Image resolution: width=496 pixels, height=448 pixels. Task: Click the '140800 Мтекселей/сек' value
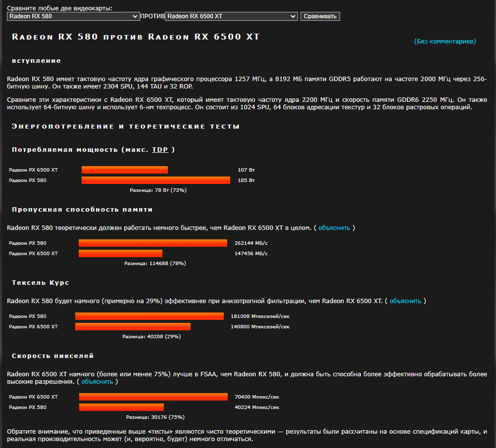point(260,327)
